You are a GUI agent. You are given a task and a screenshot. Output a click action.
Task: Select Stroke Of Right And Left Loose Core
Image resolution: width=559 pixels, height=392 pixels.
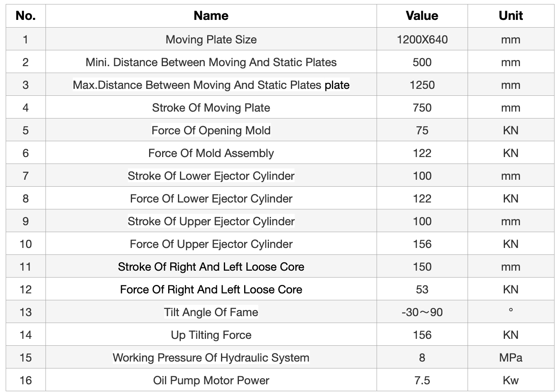coord(211,267)
